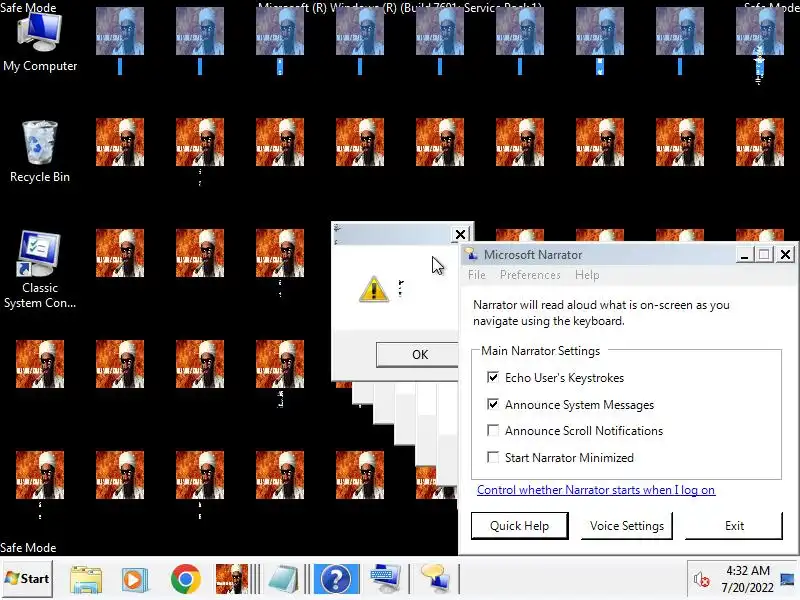The height and width of the screenshot is (600, 800).
Task: Click the yellow warning triangle in the dialog
Action: click(373, 289)
